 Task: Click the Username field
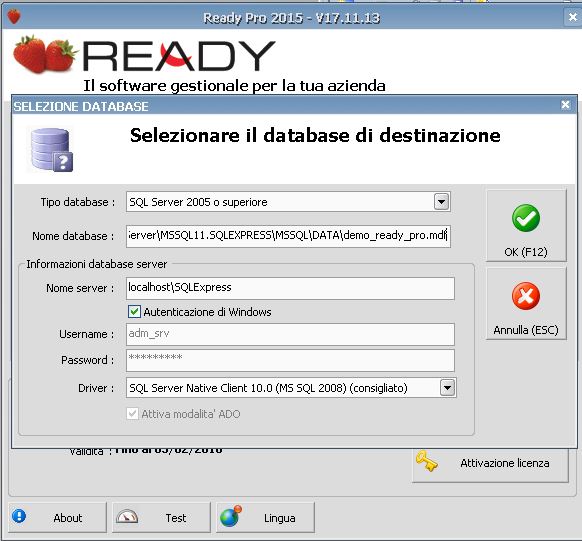coord(290,334)
